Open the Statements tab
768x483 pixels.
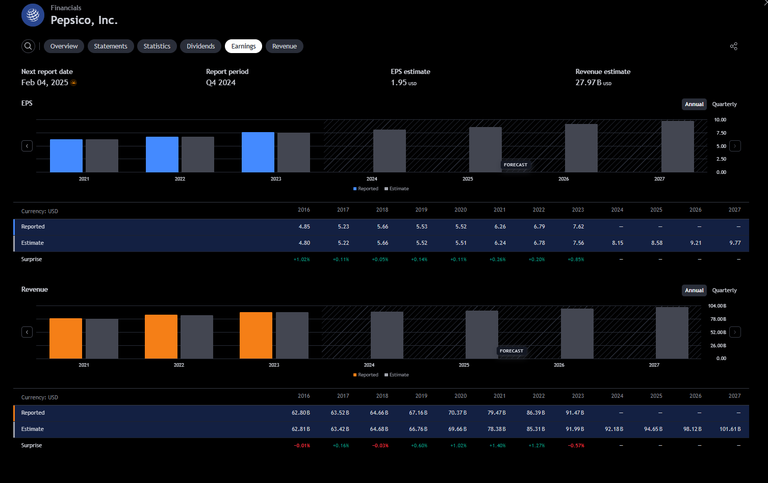[x=110, y=46]
